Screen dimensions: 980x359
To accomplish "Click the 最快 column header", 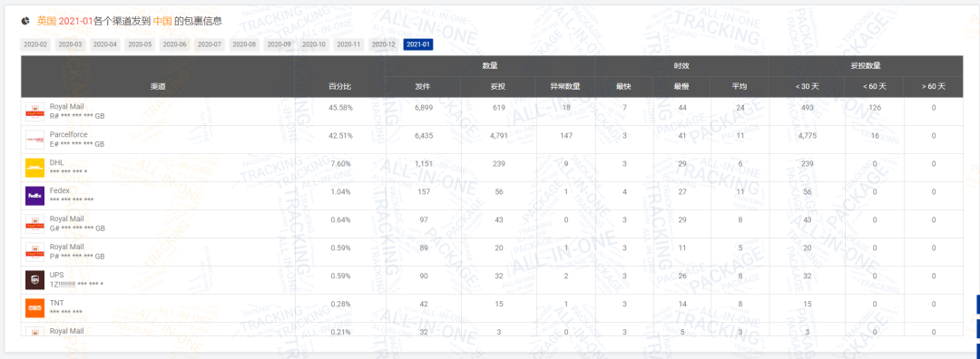I will [x=623, y=86].
